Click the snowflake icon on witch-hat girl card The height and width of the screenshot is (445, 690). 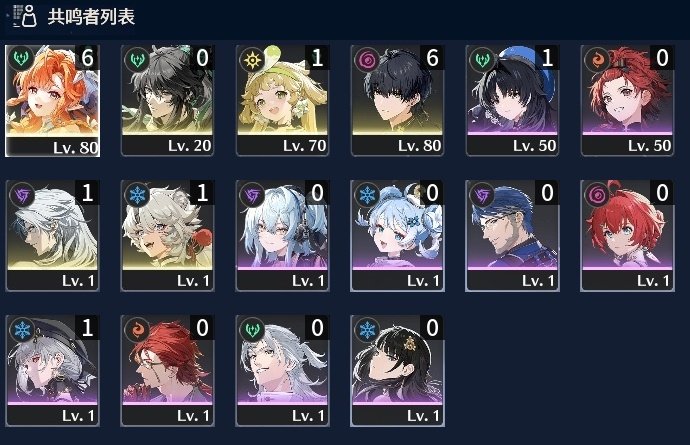coord(22,329)
